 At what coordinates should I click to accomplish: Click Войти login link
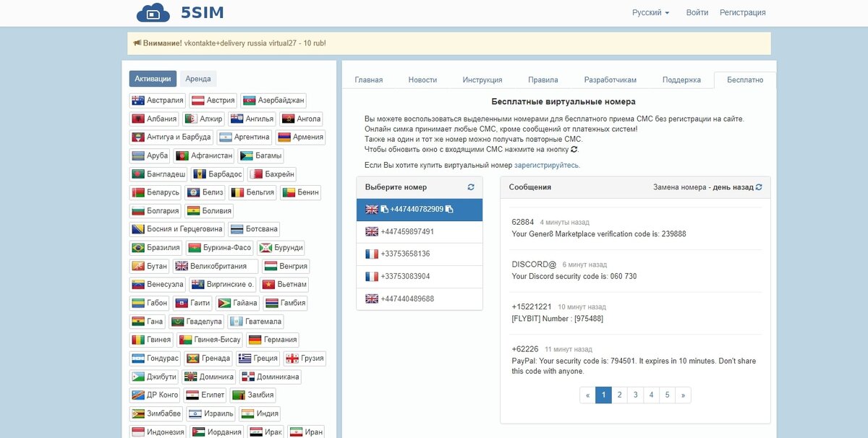tap(697, 12)
